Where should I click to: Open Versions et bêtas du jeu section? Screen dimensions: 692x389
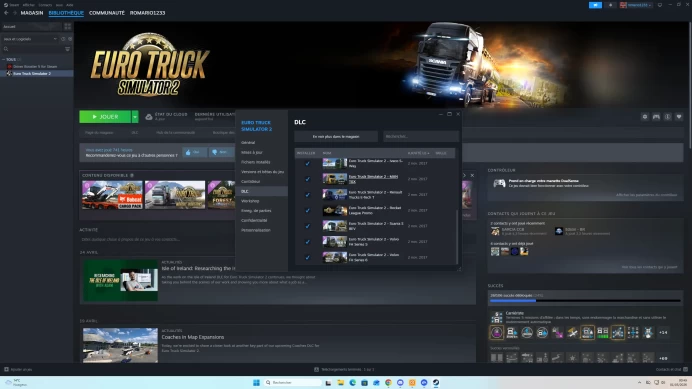pyautogui.click(x=262, y=172)
